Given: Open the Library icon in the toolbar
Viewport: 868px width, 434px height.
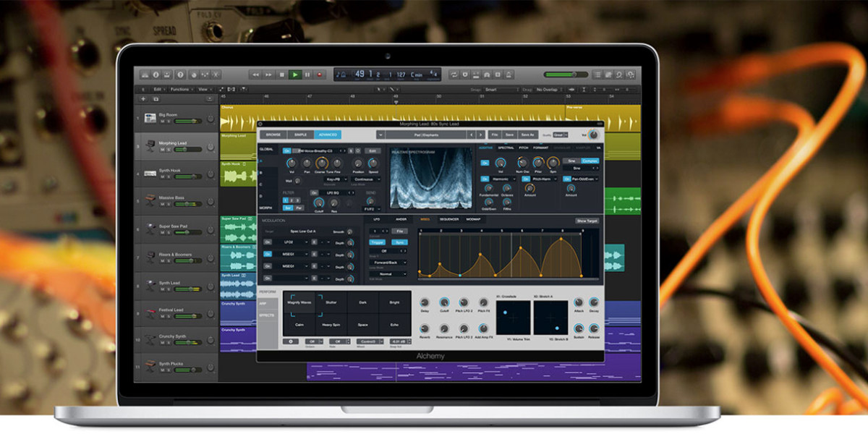Looking at the screenshot, I should (x=145, y=75).
